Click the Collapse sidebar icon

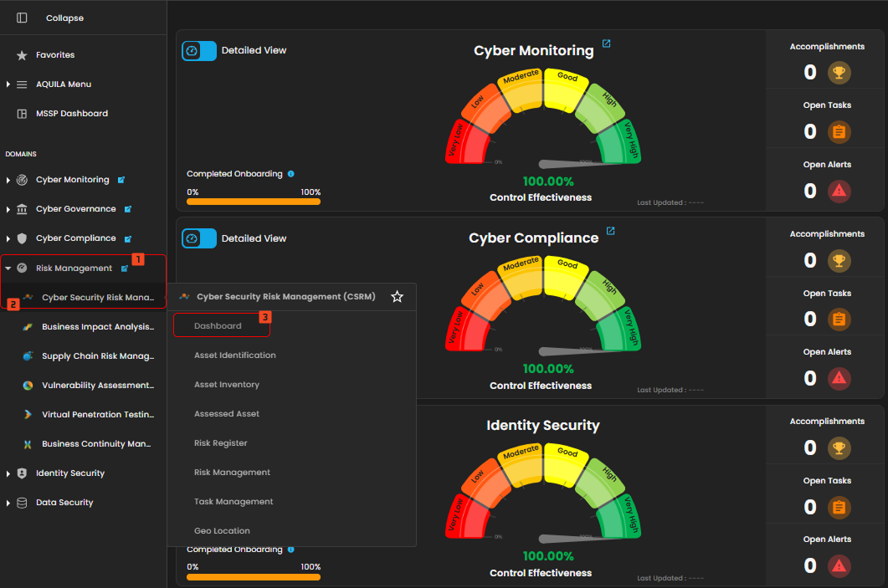22,18
